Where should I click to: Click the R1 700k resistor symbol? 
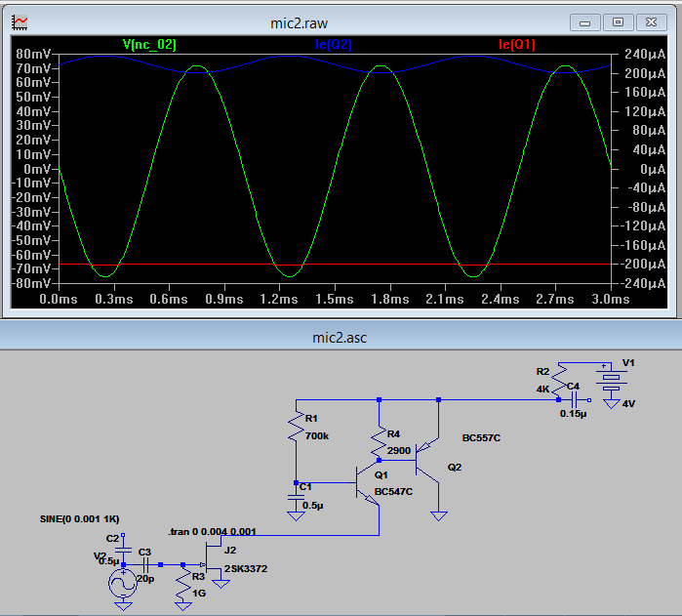point(296,426)
